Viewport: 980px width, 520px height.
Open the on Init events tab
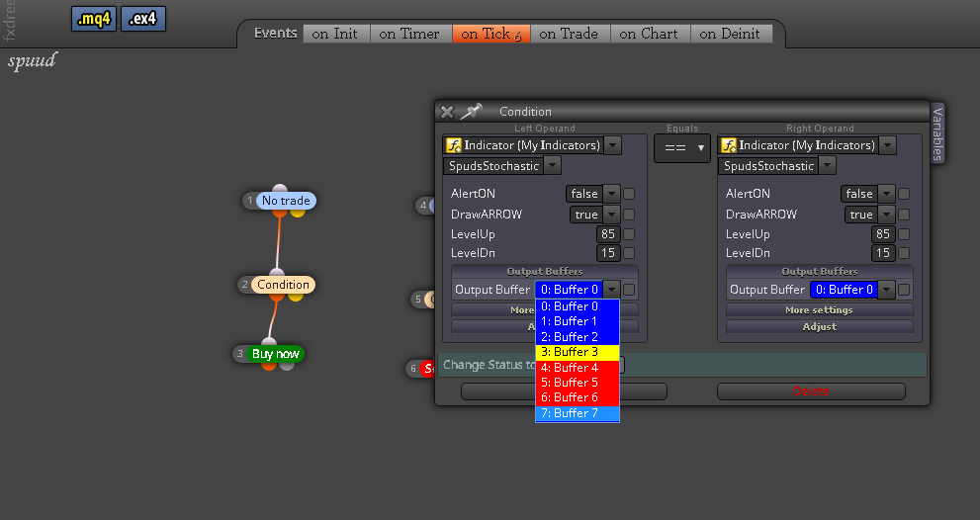click(336, 34)
